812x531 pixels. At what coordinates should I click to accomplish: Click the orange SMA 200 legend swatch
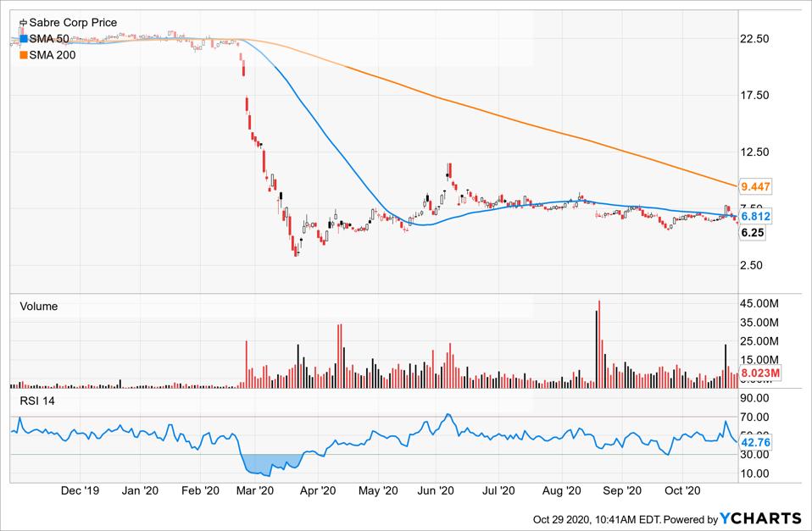pyautogui.click(x=23, y=55)
